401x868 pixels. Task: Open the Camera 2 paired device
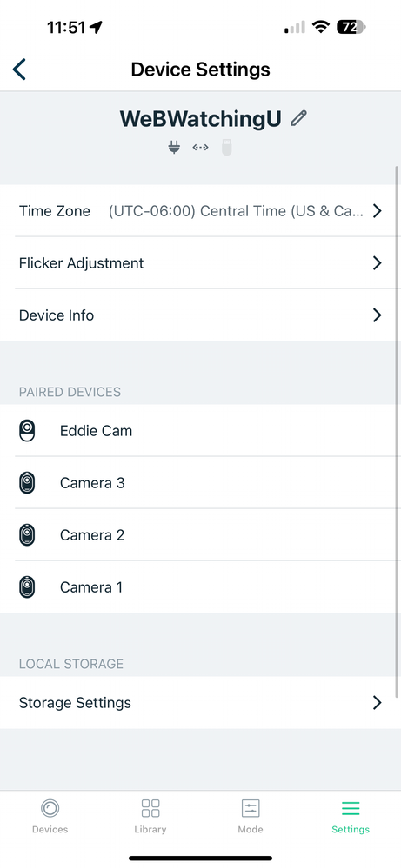pyautogui.click(x=200, y=534)
